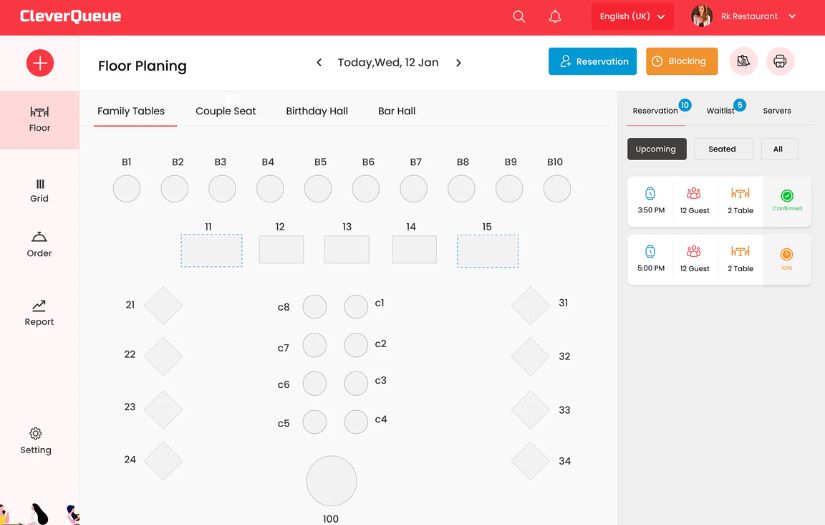
Task: Click the map layout icon button
Action: (x=743, y=62)
